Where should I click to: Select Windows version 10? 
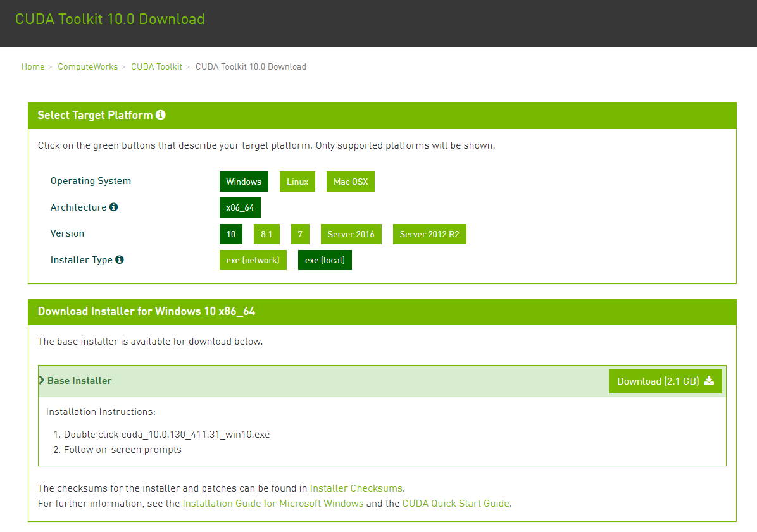231,234
